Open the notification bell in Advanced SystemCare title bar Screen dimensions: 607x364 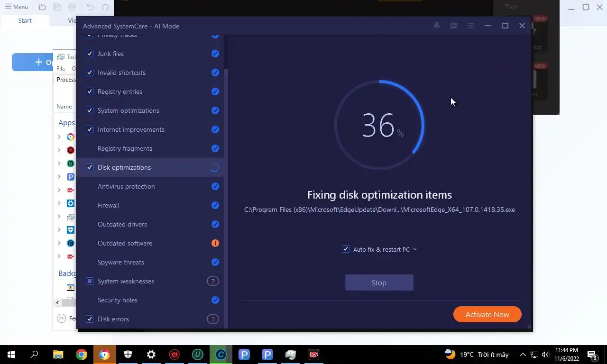436,26
